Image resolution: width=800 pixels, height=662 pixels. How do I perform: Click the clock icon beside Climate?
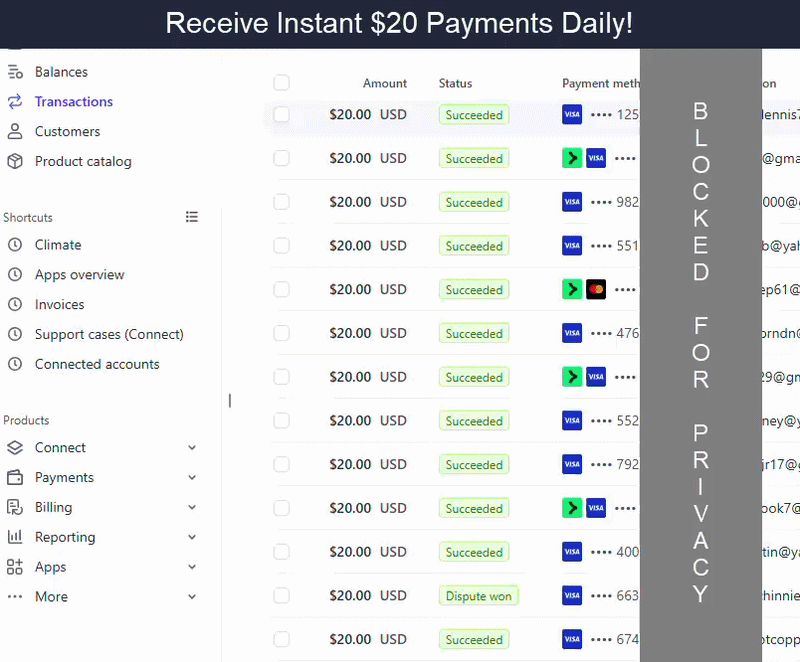[15, 245]
